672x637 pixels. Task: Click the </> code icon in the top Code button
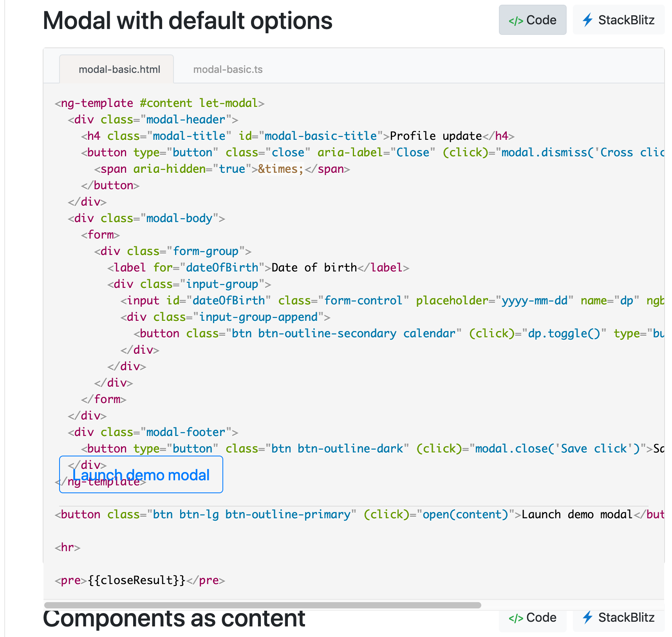[x=516, y=20]
